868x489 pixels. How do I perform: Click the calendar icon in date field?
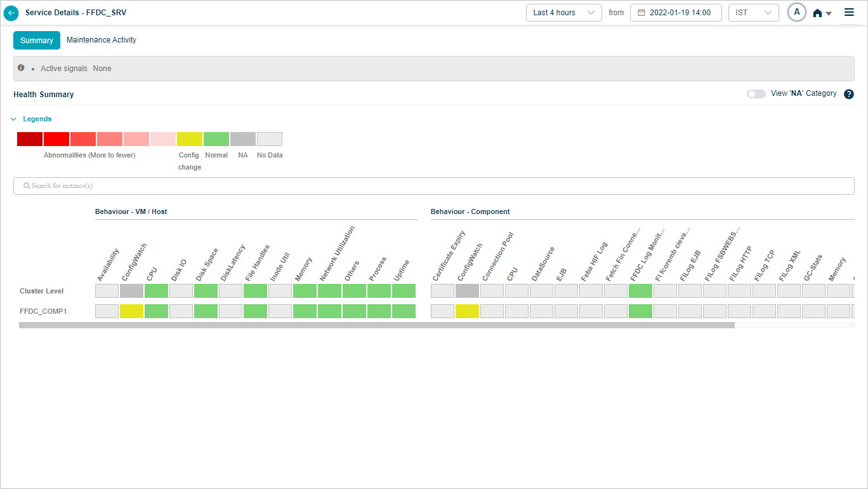(641, 13)
